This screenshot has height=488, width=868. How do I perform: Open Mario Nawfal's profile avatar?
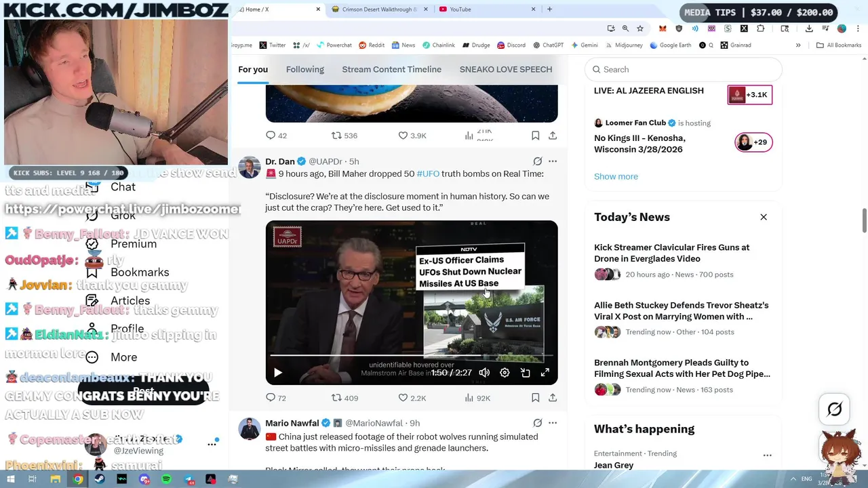[249, 428]
